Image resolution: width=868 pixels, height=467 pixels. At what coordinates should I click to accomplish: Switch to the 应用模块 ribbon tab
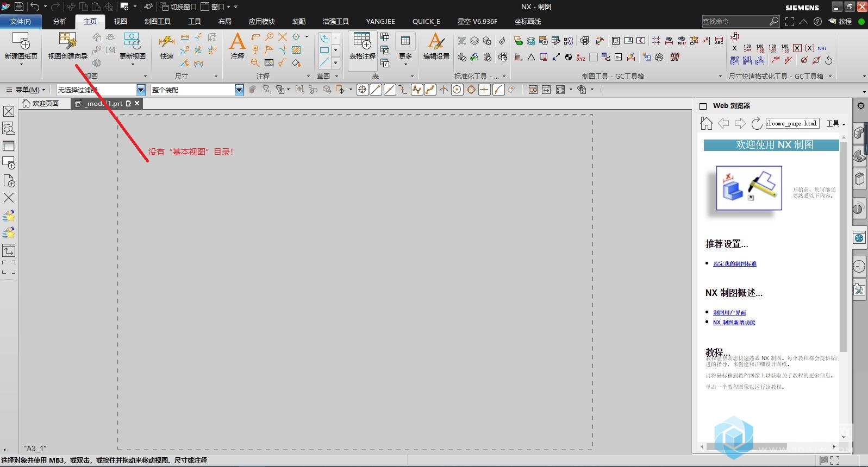tap(262, 21)
